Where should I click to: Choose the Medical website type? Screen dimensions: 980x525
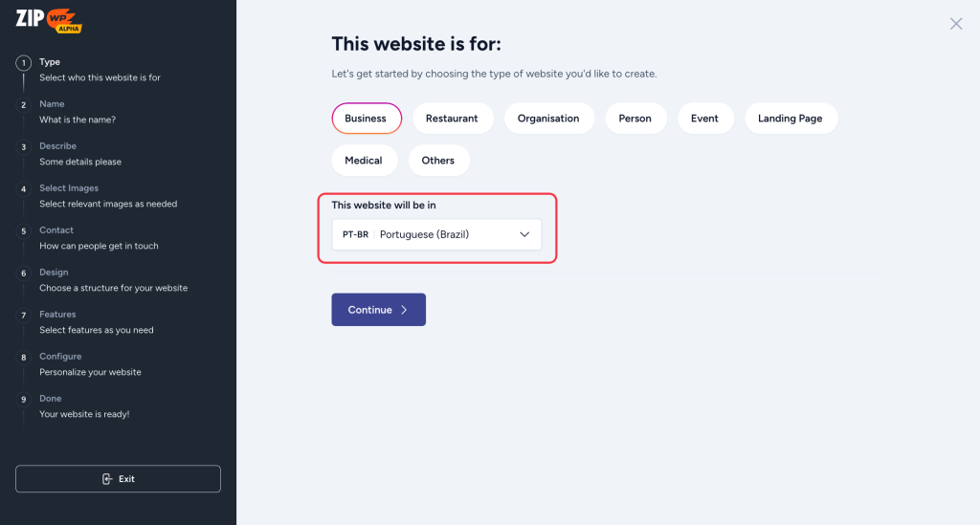364,161
